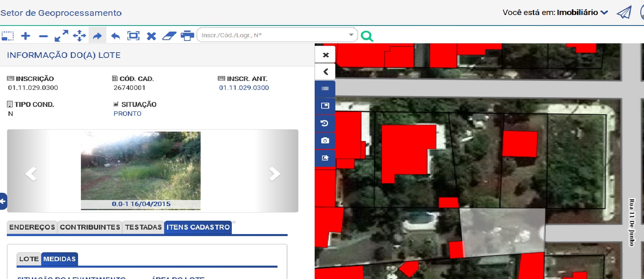Click the INSCR. ANT. 01.11.029.0300 link

(244, 88)
